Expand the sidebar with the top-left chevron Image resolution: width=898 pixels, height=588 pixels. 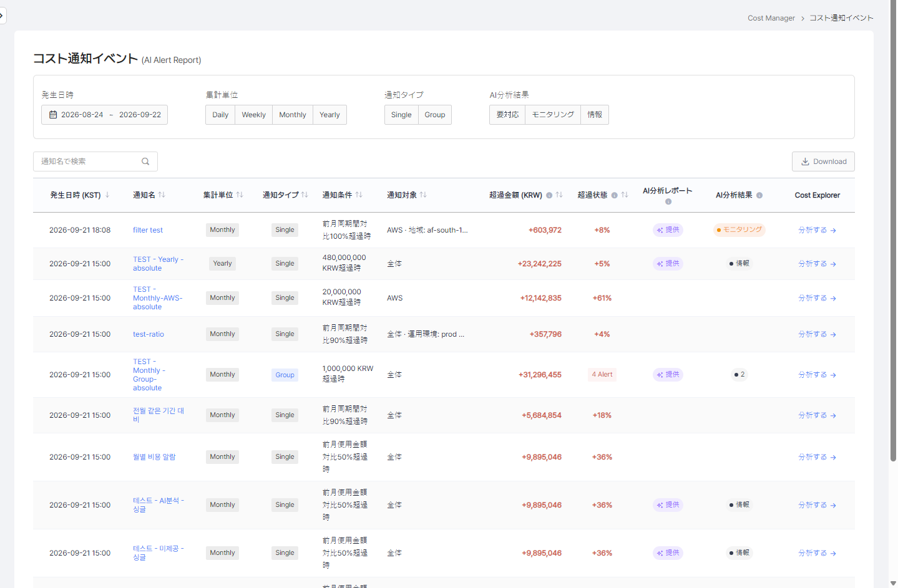click(2, 15)
